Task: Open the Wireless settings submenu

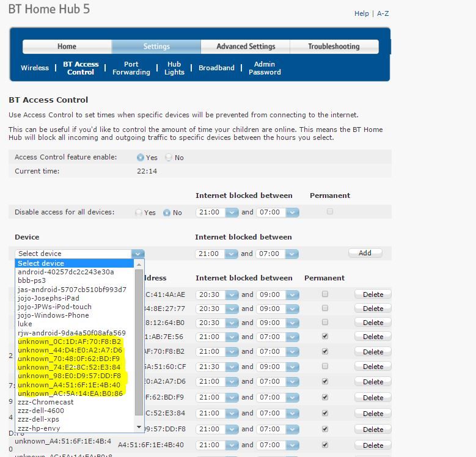Action: pyautogui.click(x=35, y=68)
